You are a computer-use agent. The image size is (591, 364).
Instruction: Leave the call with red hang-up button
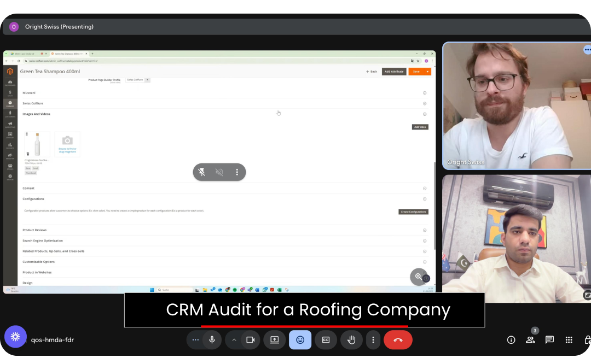(x=398, y=340)
